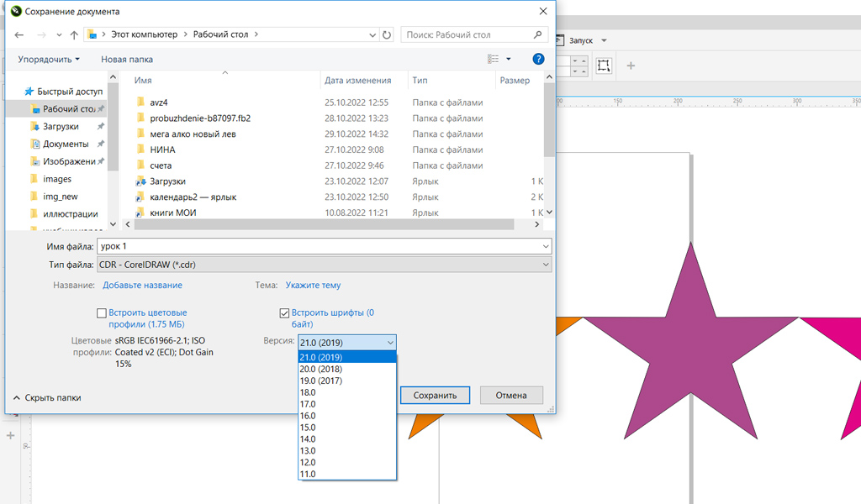The image size is (861, 504).
Task: Enable Встроить цветовые профили checkbox
Action: point(102,313)
